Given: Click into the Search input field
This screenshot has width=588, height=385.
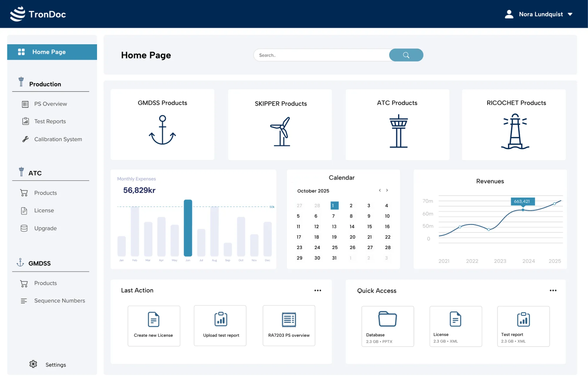Looking at the screenshot, I should (320, 55).
